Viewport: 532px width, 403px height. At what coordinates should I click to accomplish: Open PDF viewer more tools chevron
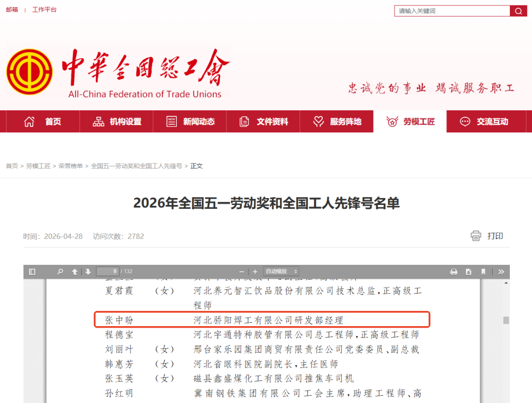501,272
